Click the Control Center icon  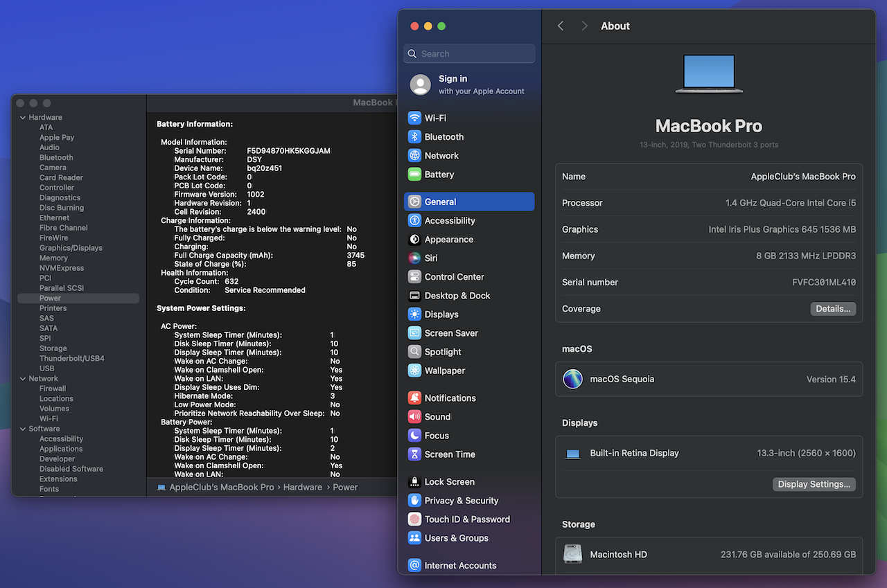[x=414, y=276]
